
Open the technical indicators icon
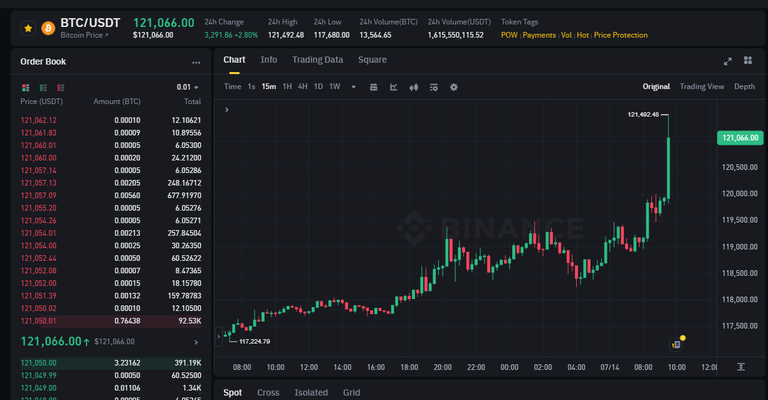click(x=393, y=87)
